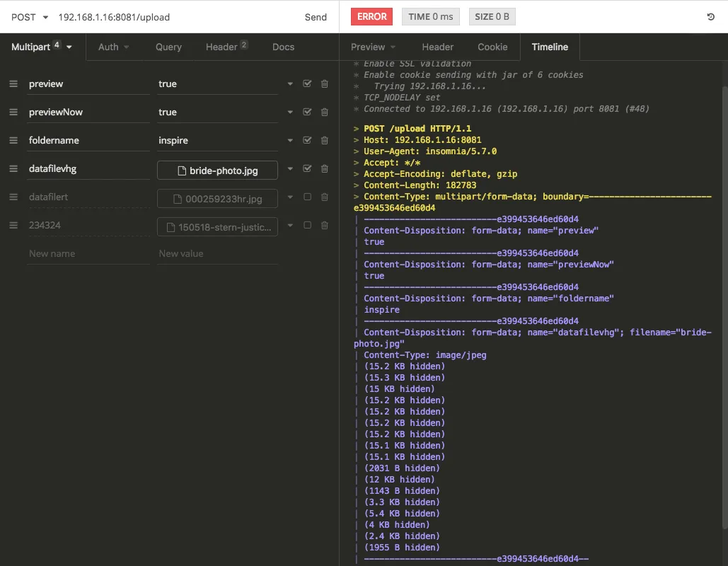Delete the foldername field with trash icon

325,140
